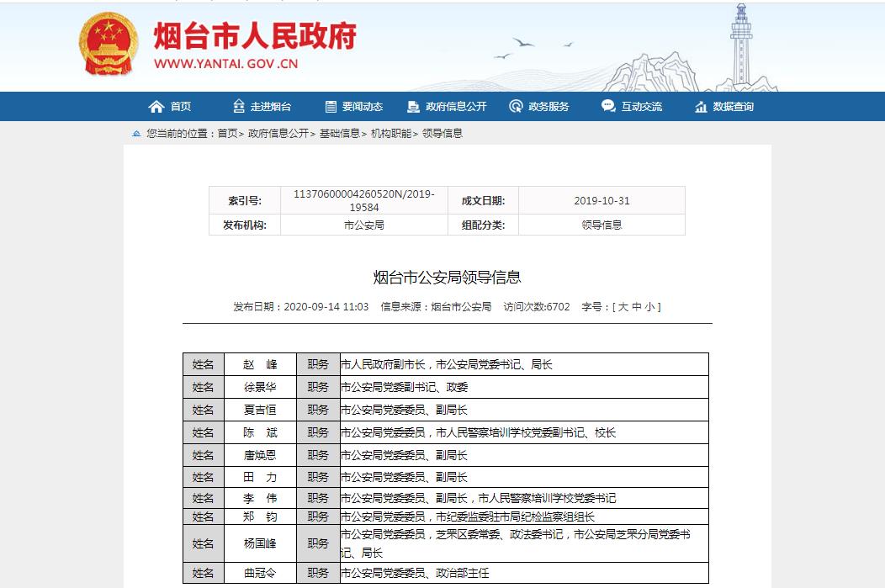
Task: Click the 发布机构: label cell
Action: 245,225
